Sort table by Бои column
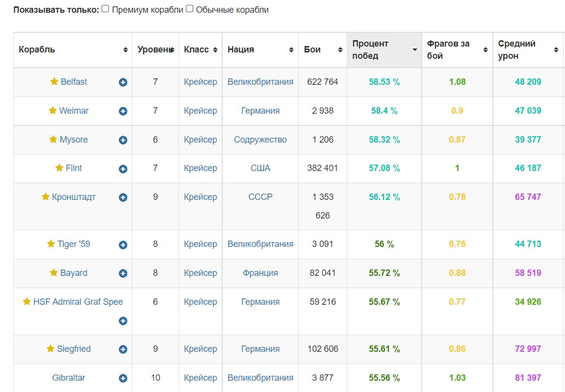 323,49
